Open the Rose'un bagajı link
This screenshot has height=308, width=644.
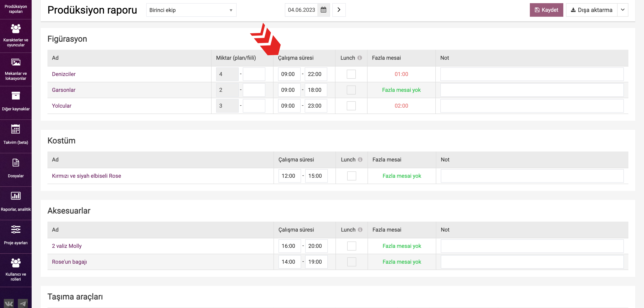[x=69, y=262]
